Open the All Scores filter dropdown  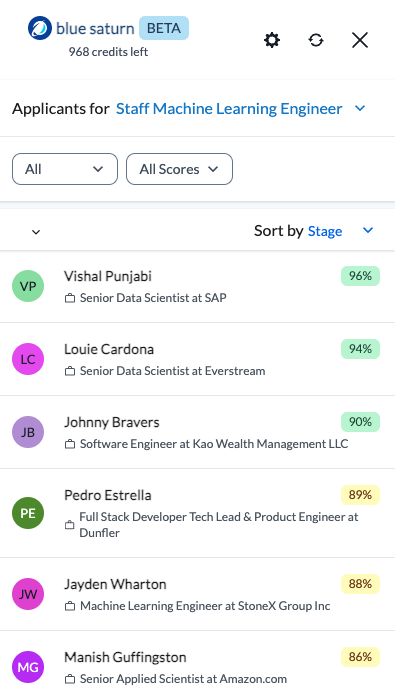click(180, 169)
